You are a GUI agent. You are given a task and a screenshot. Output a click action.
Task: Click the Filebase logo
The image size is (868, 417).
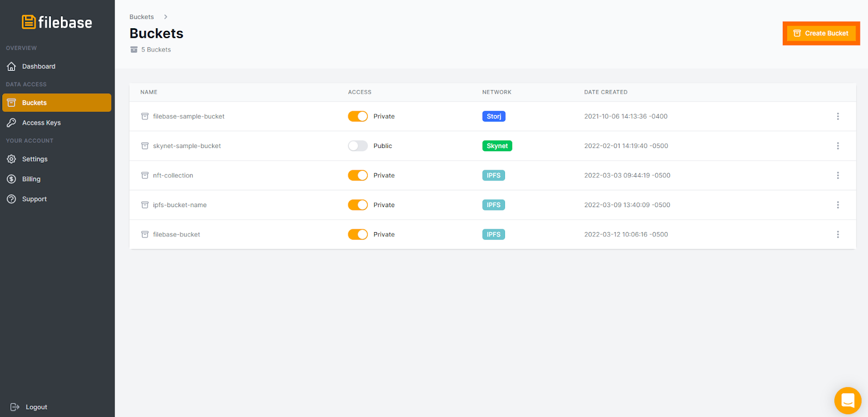[57, 22]
